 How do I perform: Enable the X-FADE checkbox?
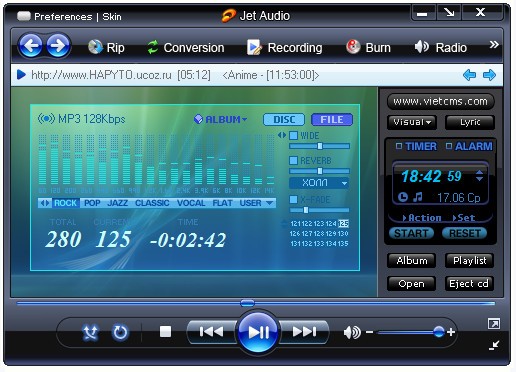coord(293,199)
